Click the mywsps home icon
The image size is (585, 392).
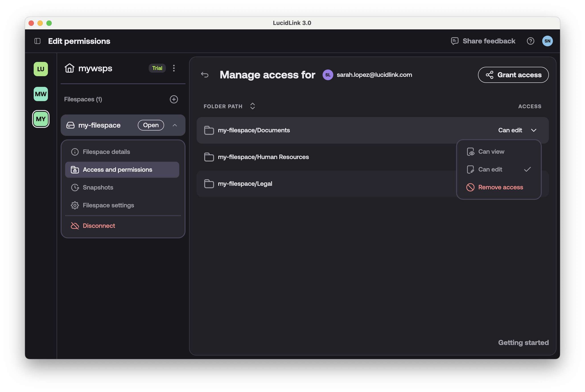coord(69,68)
